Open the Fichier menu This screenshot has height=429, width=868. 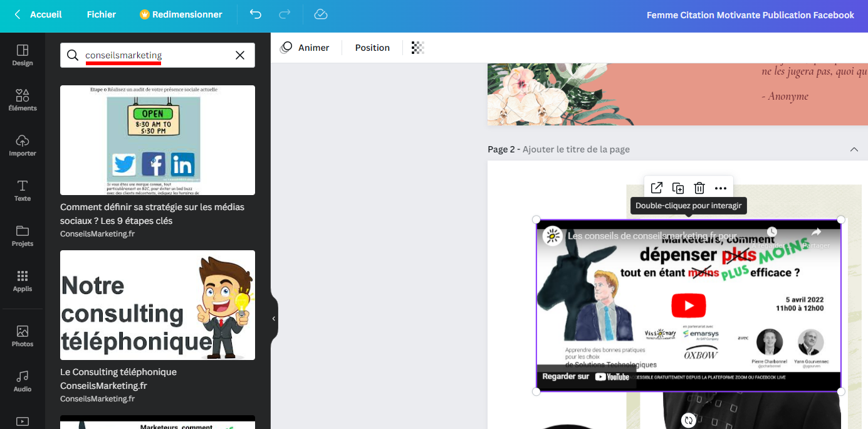(x=102, y=14)
